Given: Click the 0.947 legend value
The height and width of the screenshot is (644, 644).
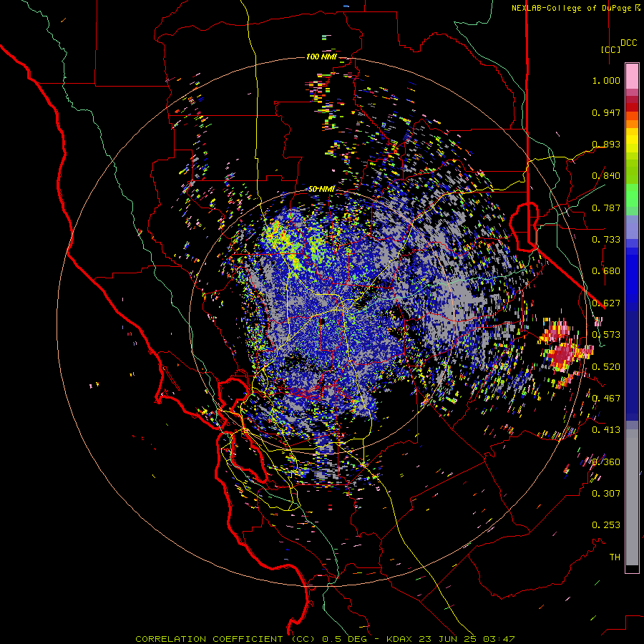Looking at the screenshot, I should 606,112.
